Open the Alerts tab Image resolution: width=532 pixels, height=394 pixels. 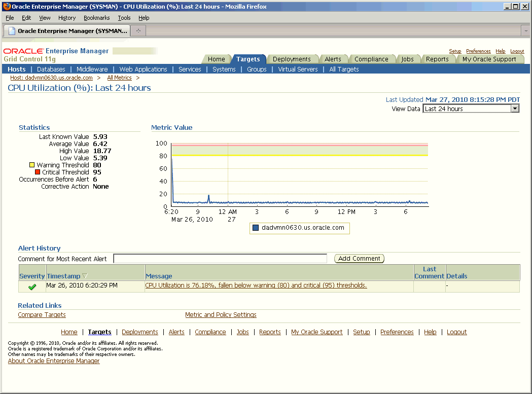333,59
